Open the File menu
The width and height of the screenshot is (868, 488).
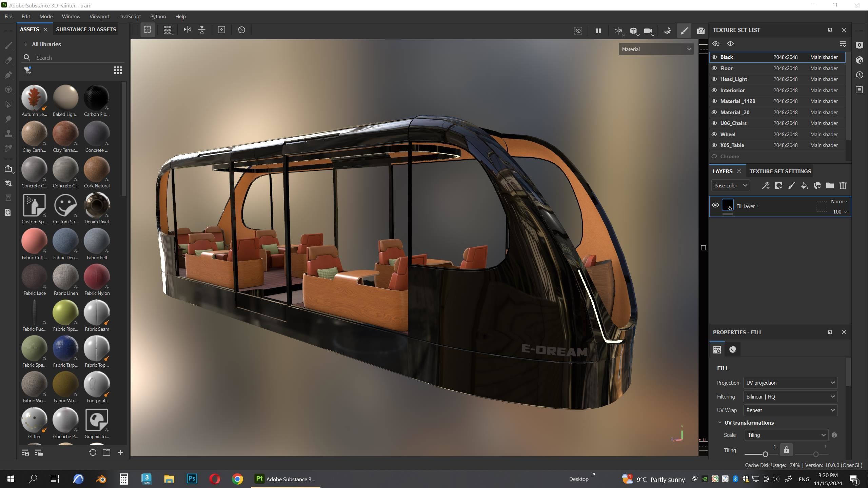pyautogui.click(x=8, y=16)
